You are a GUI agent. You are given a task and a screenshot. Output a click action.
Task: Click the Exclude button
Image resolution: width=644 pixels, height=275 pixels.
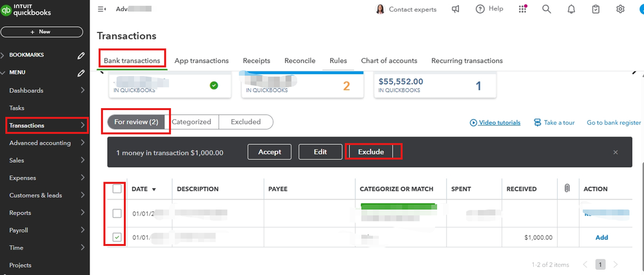tap(371, 152)
